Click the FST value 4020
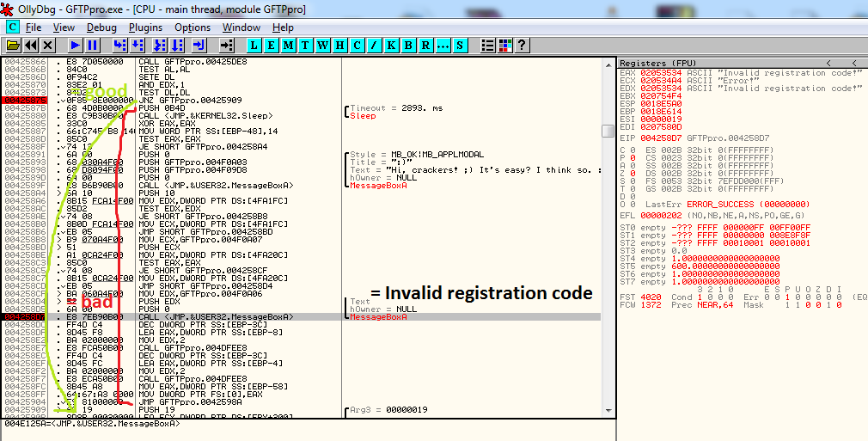This screenshot has width=868, height=441. click(x=651, y=297)
